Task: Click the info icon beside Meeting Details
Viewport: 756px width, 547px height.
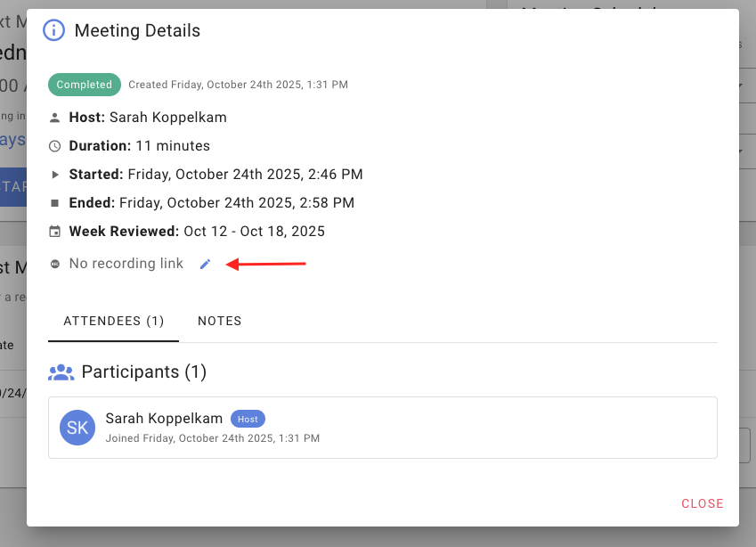Action: point(54,31)
